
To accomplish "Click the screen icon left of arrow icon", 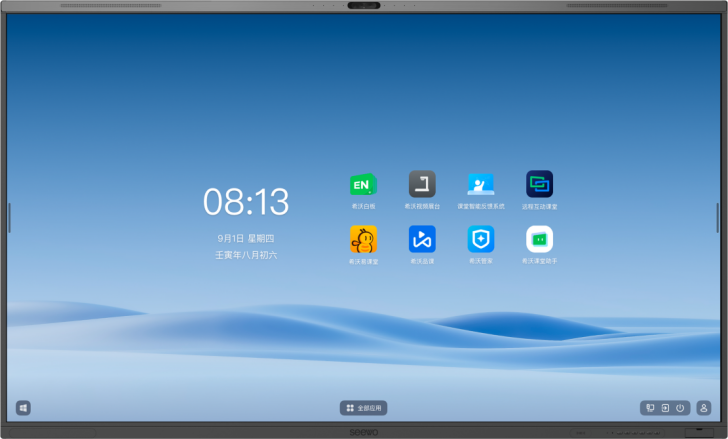I will coord(650,408).
